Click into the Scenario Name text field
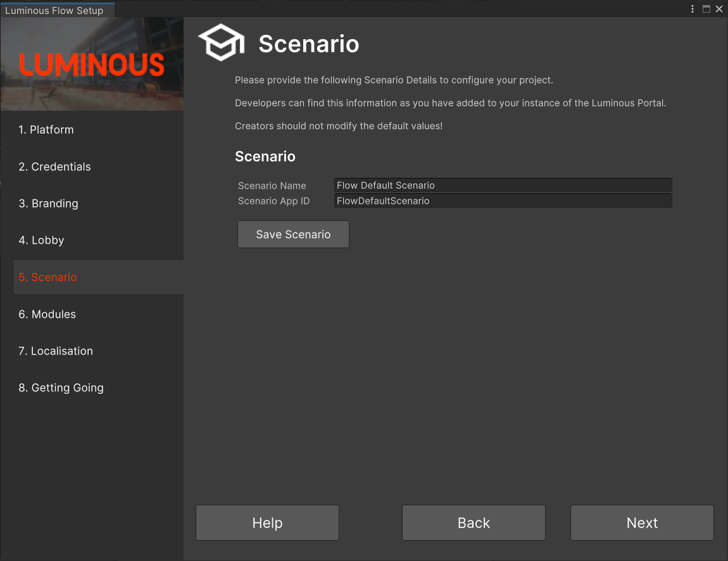Image resolution: width=728 pixels, height=561 pixels. 503,186
